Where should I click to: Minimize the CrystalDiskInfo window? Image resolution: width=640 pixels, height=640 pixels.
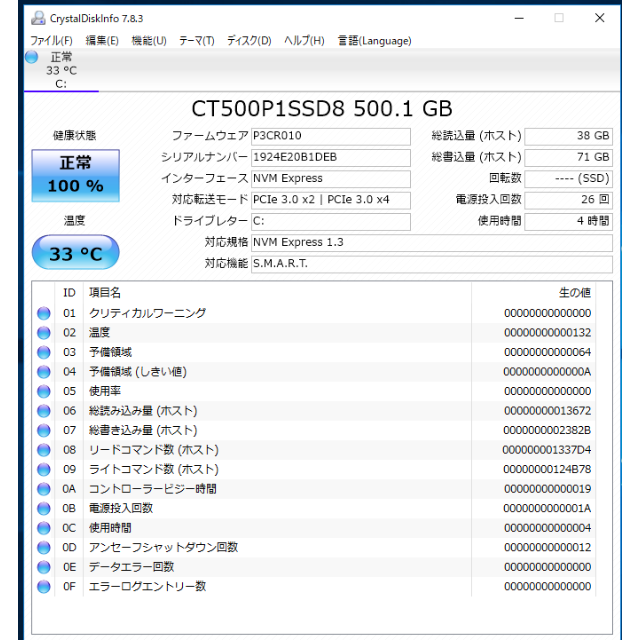pos(519,18)
